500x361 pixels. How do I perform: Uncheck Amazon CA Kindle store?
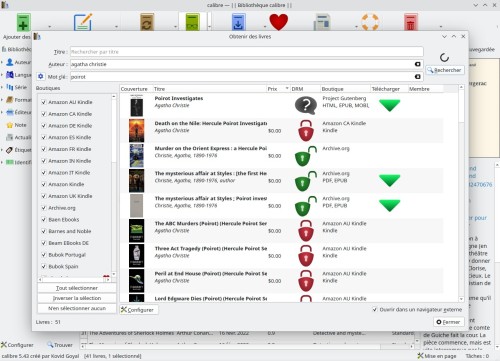click(44, 114)
